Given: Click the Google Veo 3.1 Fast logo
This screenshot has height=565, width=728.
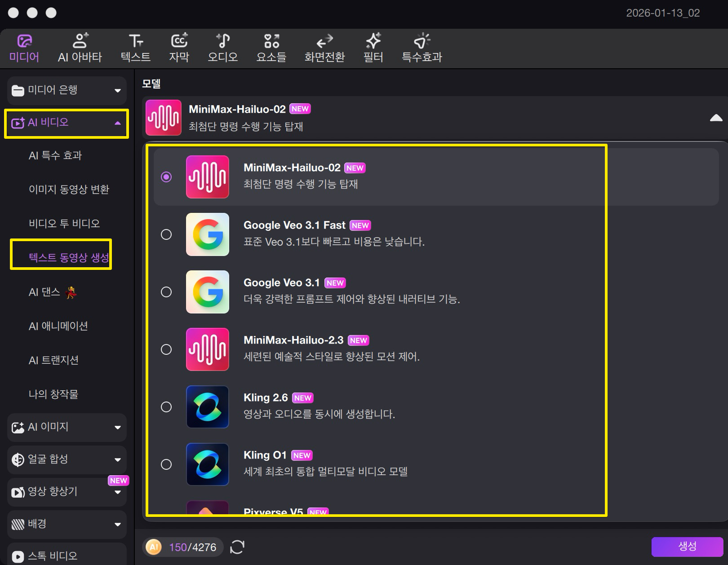Looking at the screenshot, I should point(208,234).
